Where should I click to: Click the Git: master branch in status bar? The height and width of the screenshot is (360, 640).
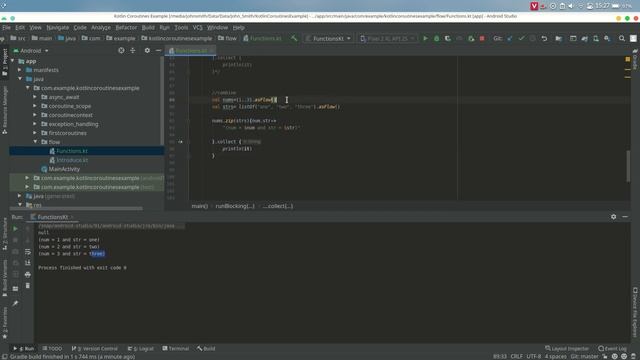coord(585,356)
